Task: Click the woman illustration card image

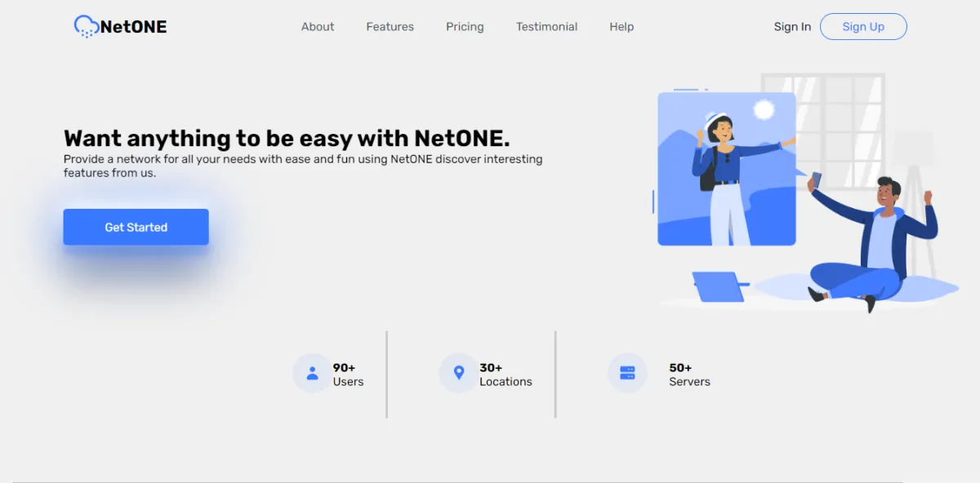Action: 726,167
